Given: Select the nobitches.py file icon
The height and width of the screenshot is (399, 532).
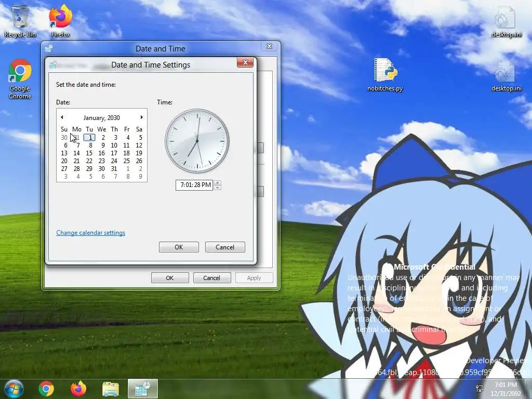Looking at the screenshot, I should (385, 75).
